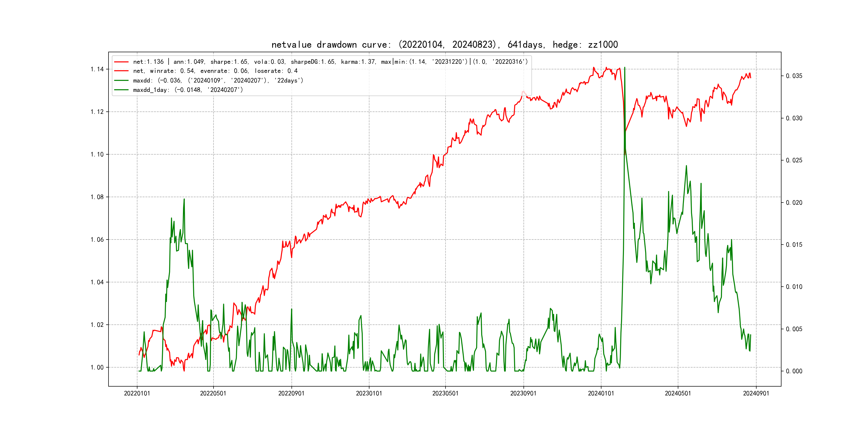Click the 1.14 left y-axis label
This screenshot has width=868, height=434.
(x=97, y=69)
